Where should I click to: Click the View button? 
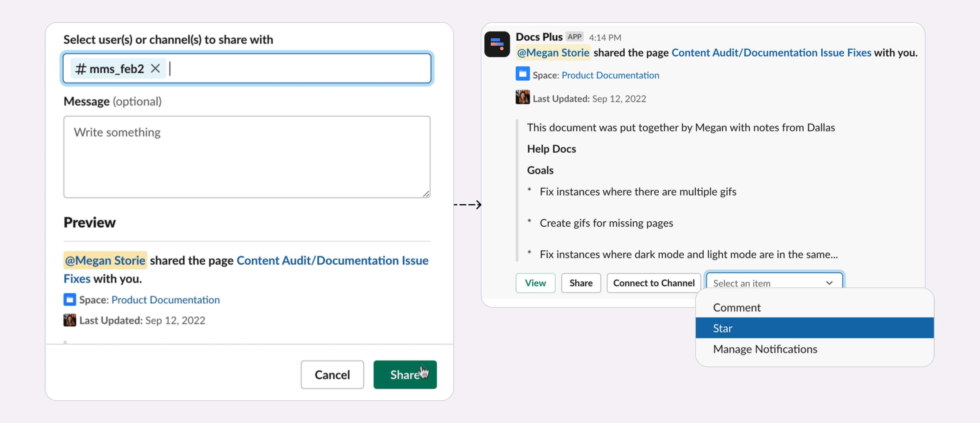pos(535,283)
